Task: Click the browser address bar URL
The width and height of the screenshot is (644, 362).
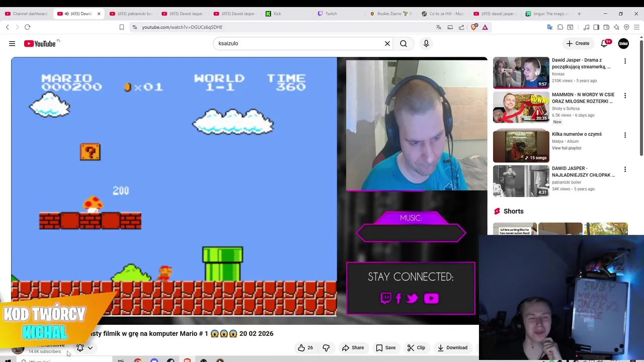Action: pos(182,27)
